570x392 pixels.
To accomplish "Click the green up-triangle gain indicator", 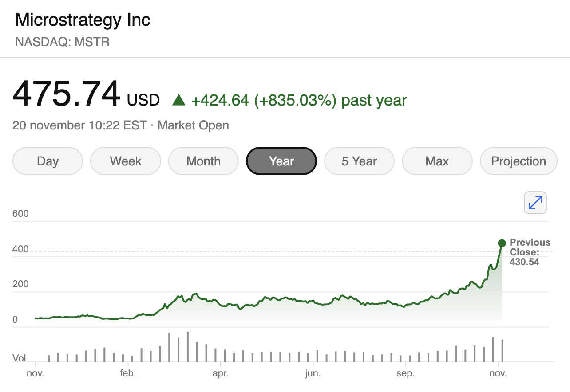I will [x=178, y=100].
